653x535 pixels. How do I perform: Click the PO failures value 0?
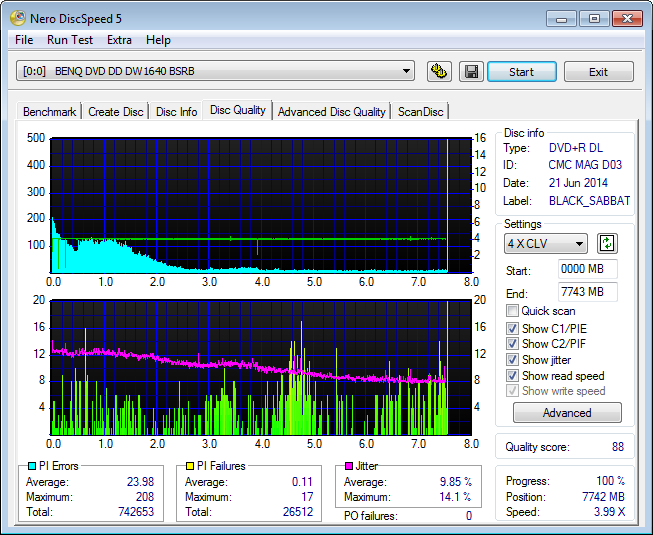pyautogui.click(x=469, y=516)
